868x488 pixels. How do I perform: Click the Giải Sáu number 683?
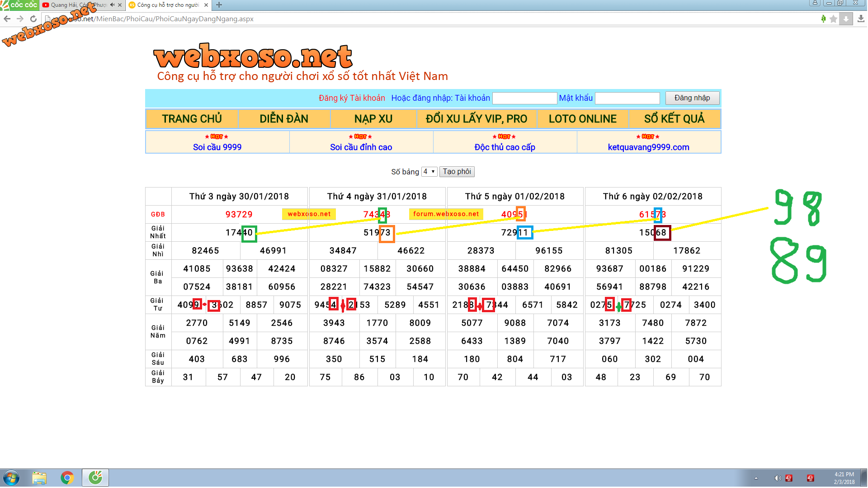tap(240, 359)
